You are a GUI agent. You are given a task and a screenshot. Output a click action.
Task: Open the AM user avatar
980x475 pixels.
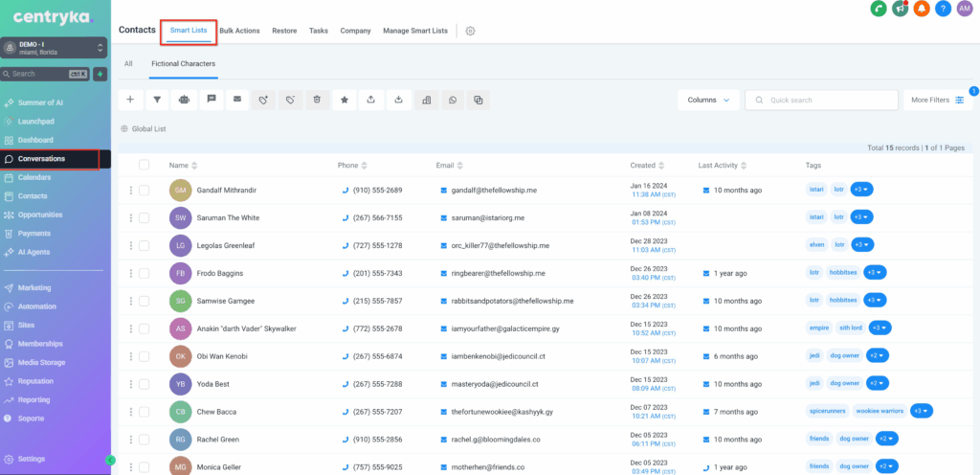(965, 9)
